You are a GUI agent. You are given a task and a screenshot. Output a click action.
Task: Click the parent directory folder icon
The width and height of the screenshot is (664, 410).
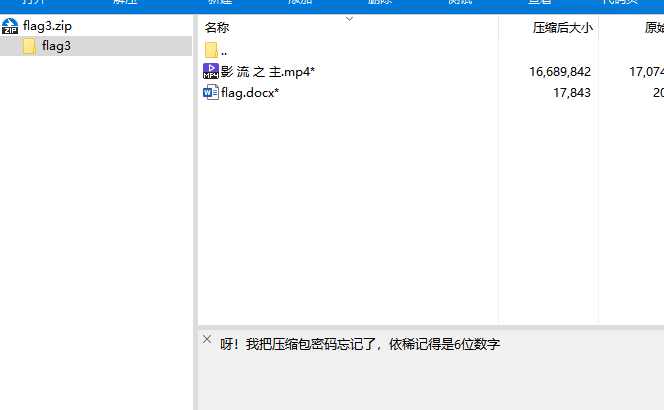tap(211, 50)
